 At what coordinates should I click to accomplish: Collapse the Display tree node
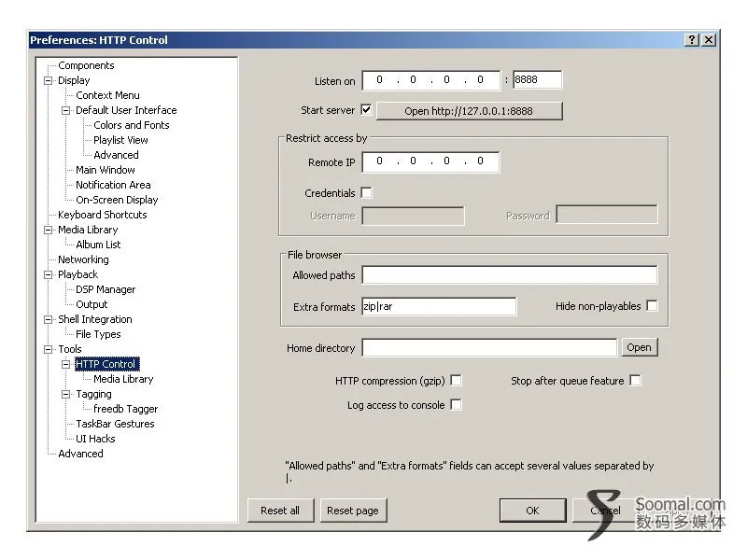(x=49, y=80)
